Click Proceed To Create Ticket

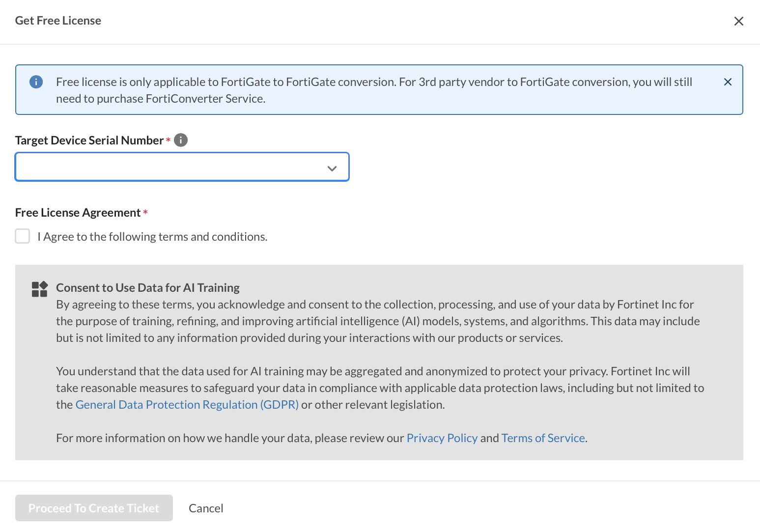[93, 508]
